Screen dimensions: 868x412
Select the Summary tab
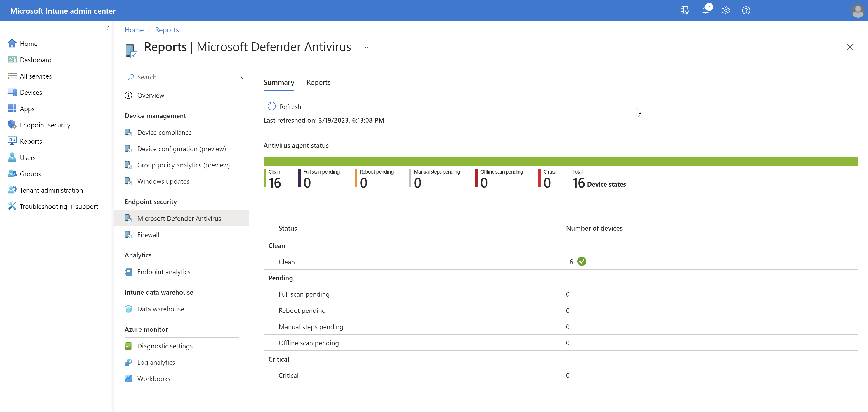pyautogui.click(x=279, y=82)
